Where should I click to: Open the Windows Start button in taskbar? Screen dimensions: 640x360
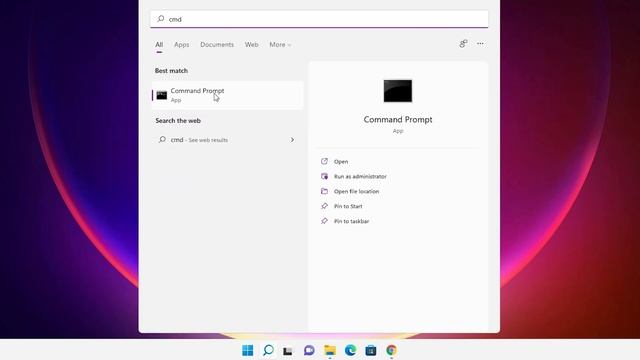pyautogui.click(x=248, y=350)
